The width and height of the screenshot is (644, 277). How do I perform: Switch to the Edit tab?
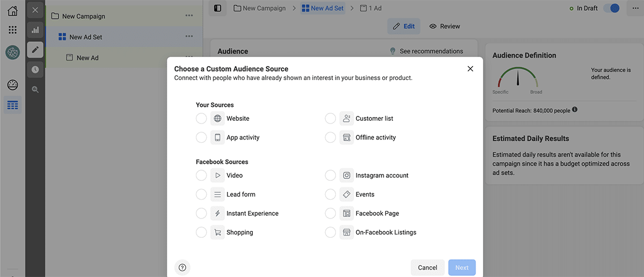coord(404,26)
